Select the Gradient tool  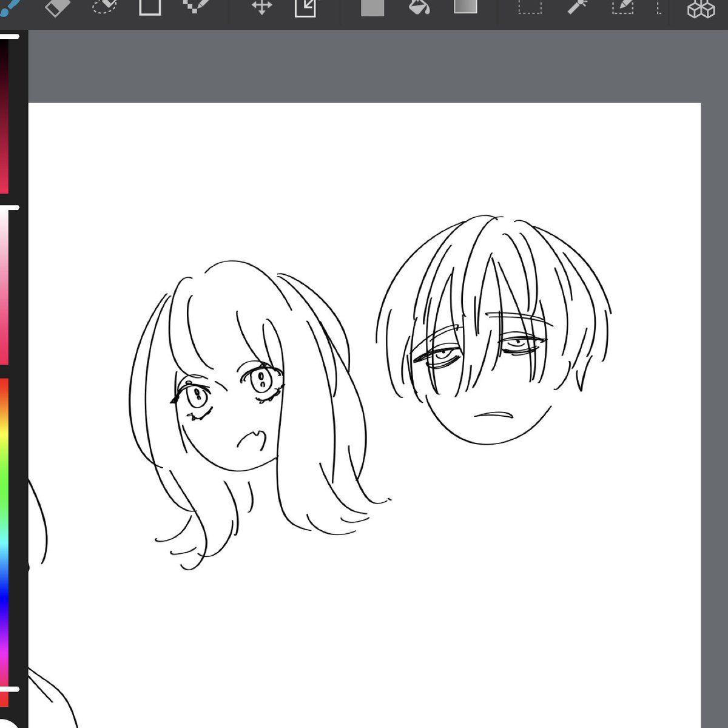(465, 7)
